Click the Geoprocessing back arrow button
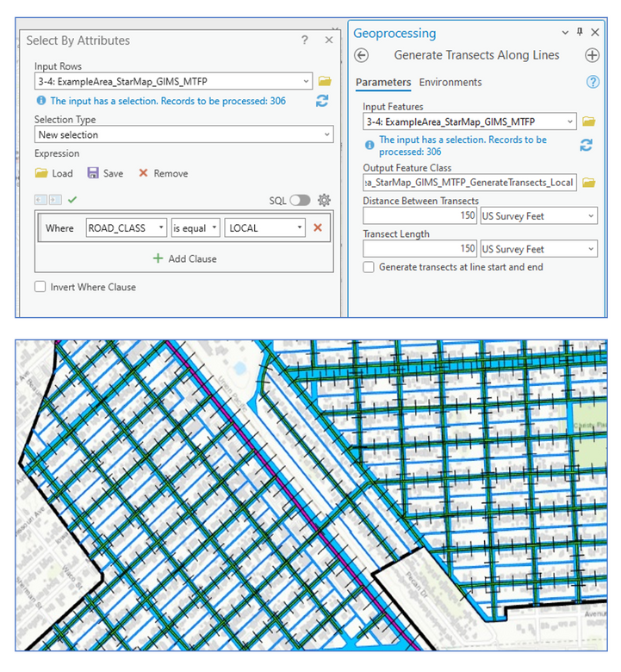The height and width of the screenshot is (672, 621). (362, 55)
